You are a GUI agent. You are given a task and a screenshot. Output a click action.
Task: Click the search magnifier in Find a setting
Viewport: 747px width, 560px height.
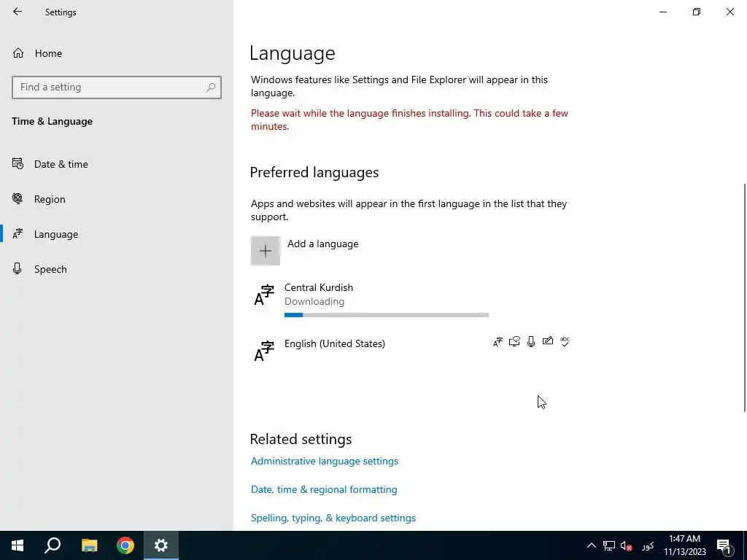pyautogui.click(x=211, y=87)
